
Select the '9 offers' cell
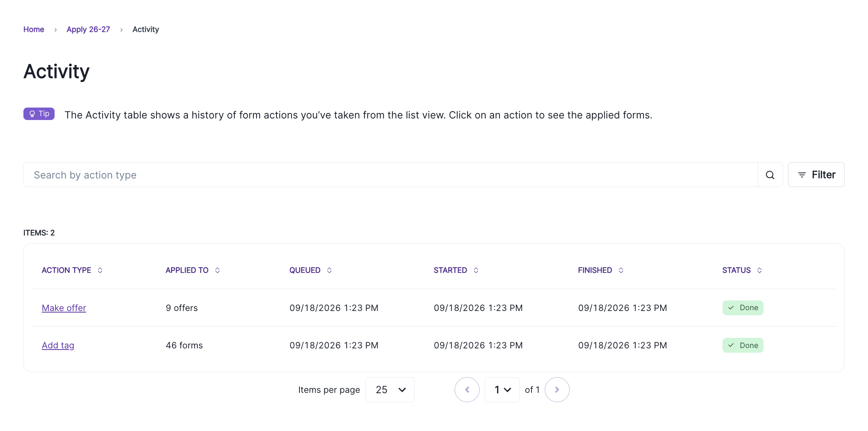tap(182, 308)
